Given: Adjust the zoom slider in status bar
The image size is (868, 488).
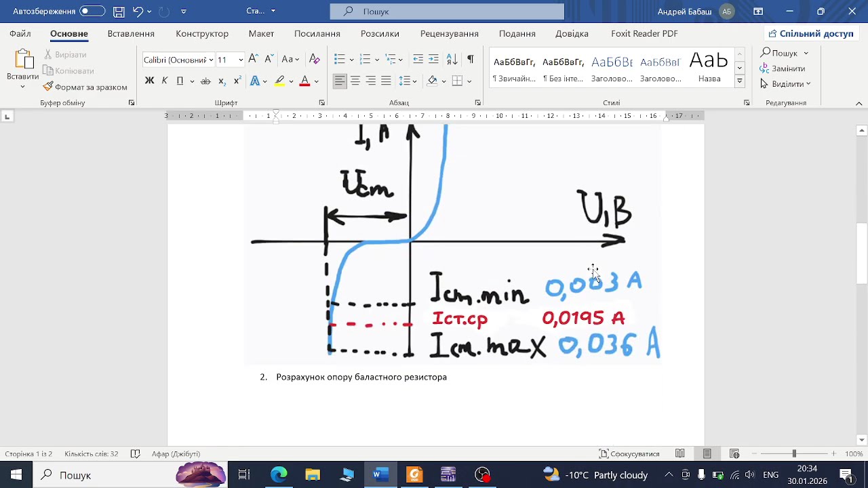Looking at the screenshot, I should pyautogui.click(x=794, y=453).
